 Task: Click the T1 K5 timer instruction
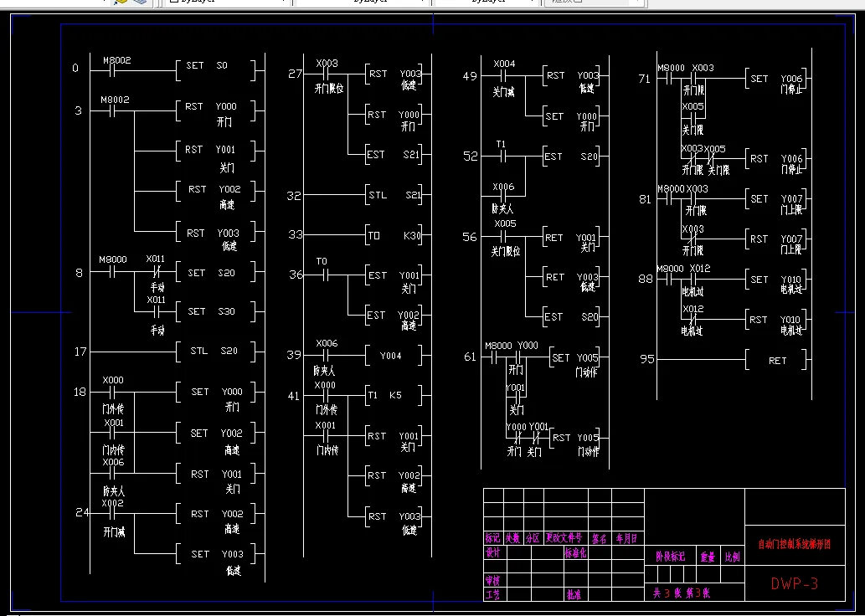[394, 395]
